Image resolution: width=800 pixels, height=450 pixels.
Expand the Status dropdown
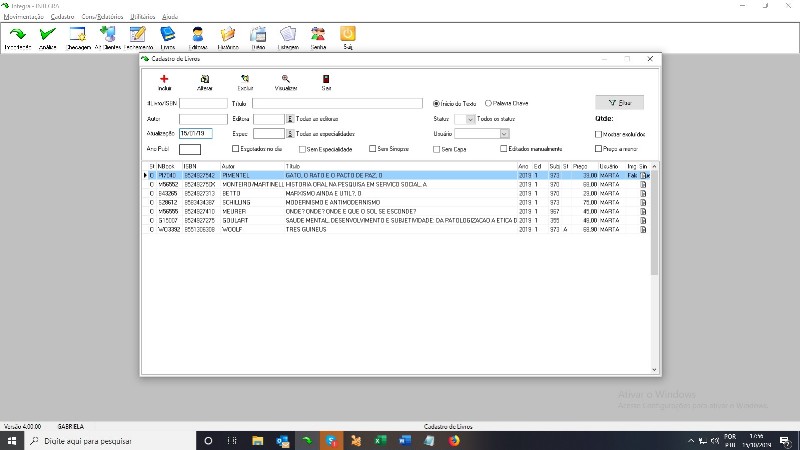click(470, 118)
